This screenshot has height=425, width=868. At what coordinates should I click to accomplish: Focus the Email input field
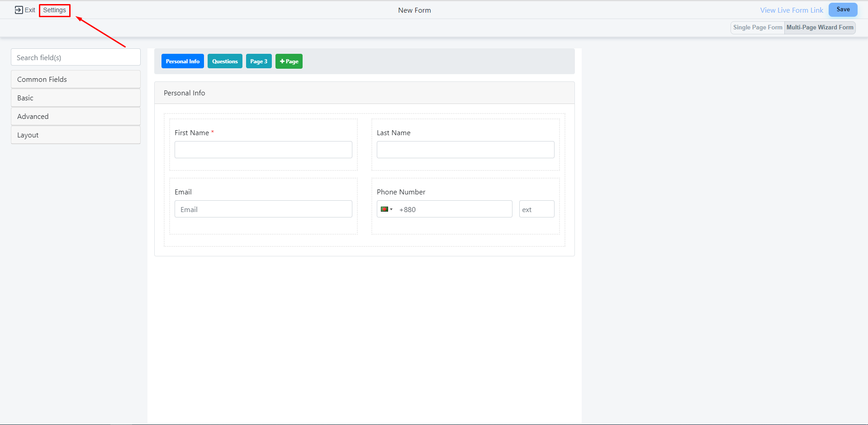point(263,209)
